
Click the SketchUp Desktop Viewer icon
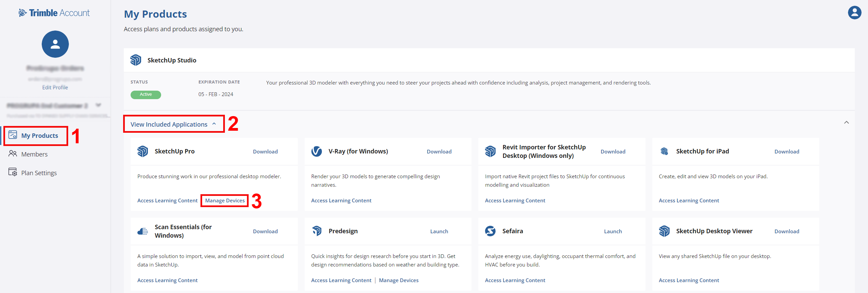click(664, 231)
